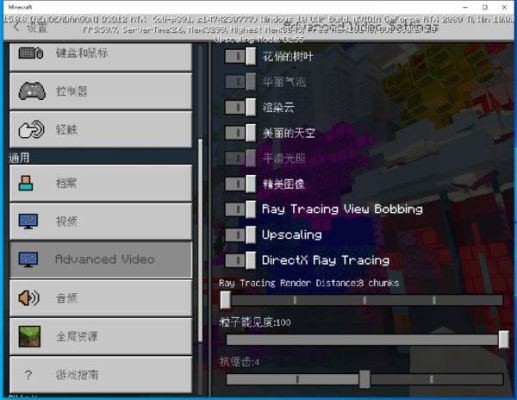Viewport: 517px width, 400px height.
Task: Click the Advanced Video monitor icon
Action: [28, 260]
